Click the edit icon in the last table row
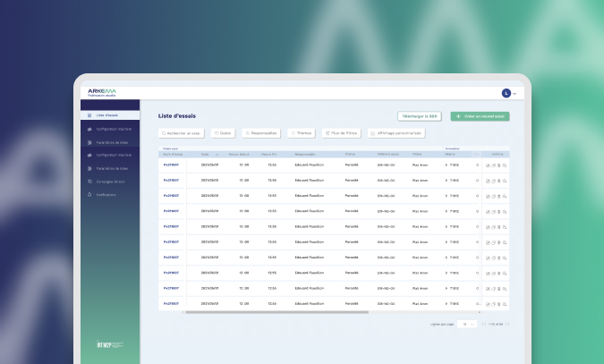 point(488,303)
